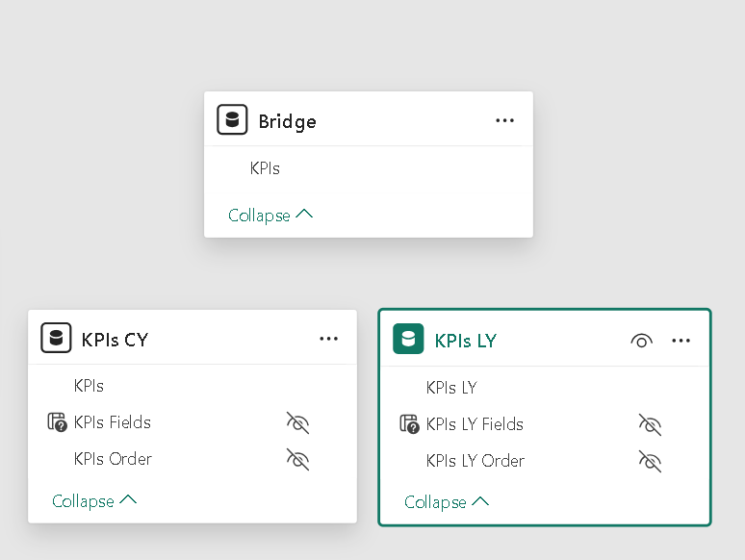
Task: Toggle visibility of KPIs Fields column
Action: [297, 422]
